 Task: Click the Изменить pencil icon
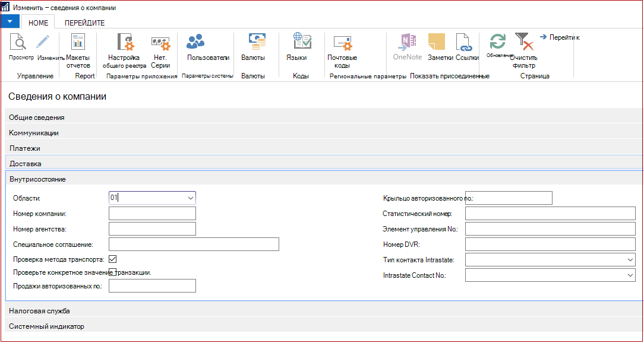coord(42,42)
